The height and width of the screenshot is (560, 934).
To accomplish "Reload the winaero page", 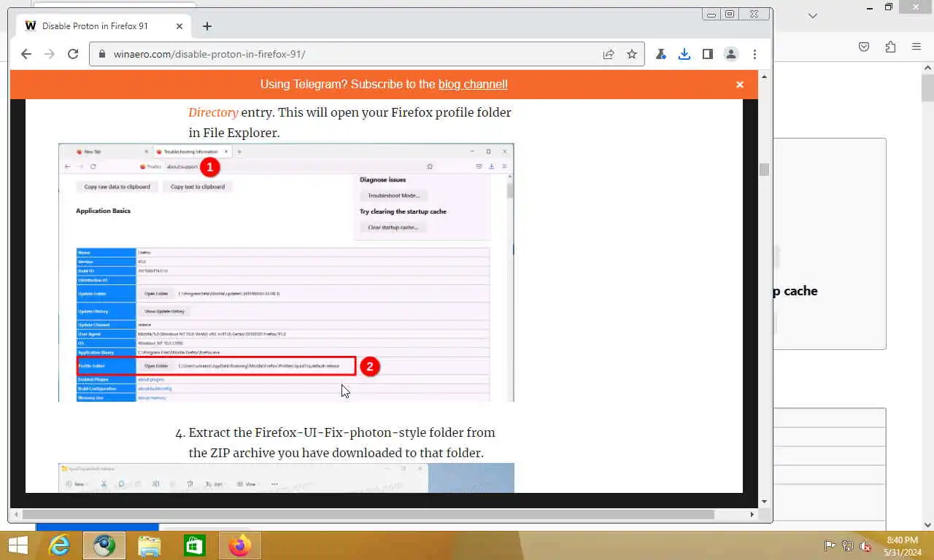I will pyautogui.click(x=73, y=54).
